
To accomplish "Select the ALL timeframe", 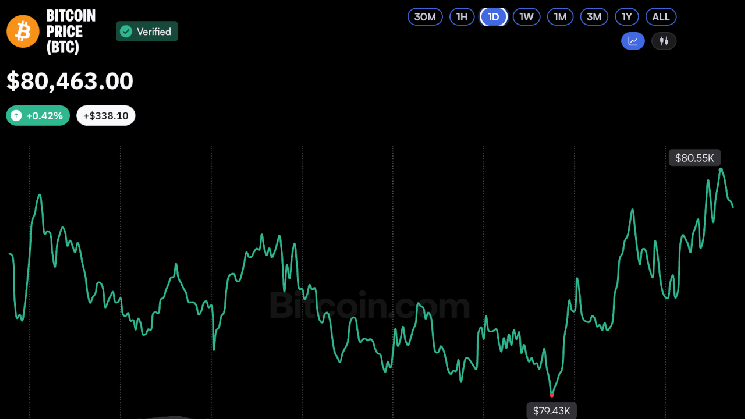I will click(661, 17).
